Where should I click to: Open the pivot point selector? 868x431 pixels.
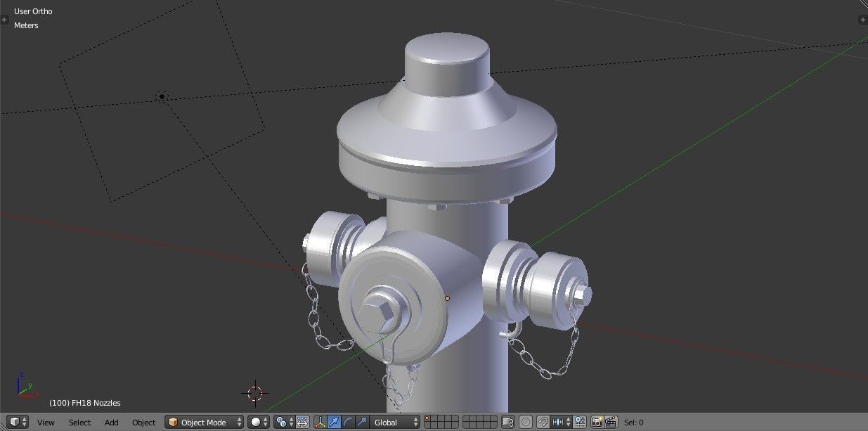point(284,422)
